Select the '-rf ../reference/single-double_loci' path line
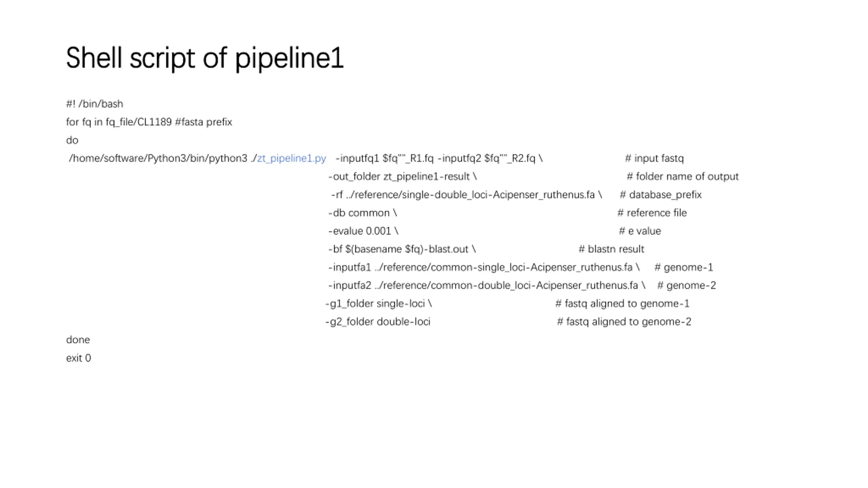 (x=467, y=195)
